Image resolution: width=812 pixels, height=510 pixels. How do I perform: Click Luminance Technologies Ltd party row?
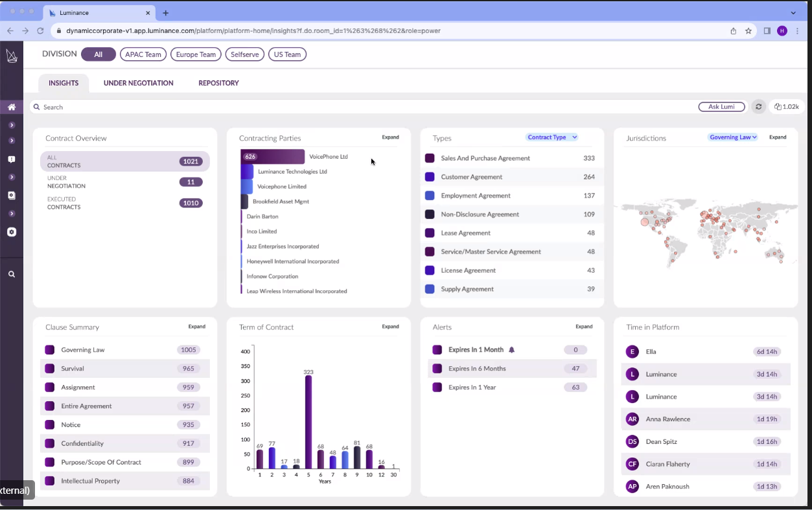click(292, 172)
